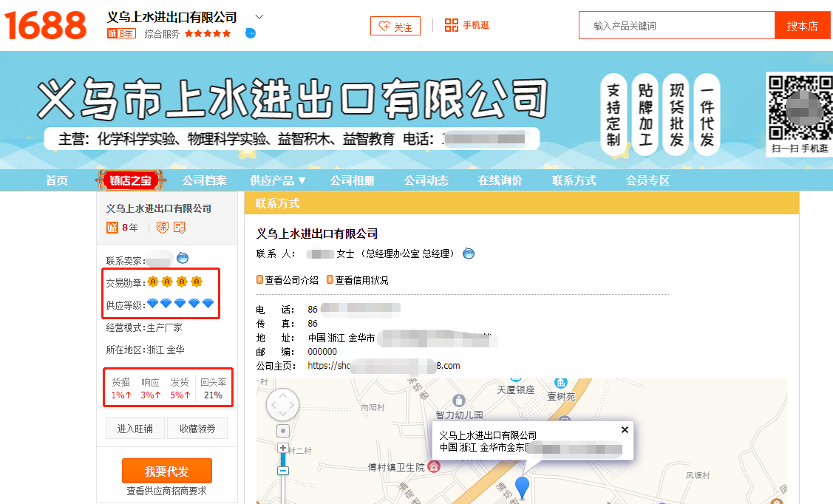Click the 交易勋章 medal icons
The height and width of the screenshot is (504, 833).
coord(174,282)
